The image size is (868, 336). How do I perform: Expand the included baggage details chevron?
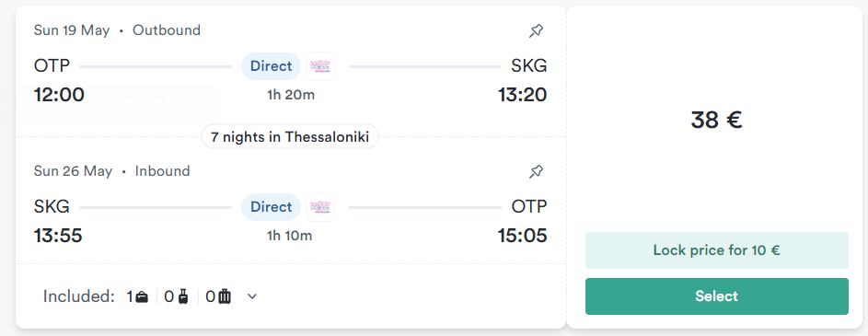[252, 296]
